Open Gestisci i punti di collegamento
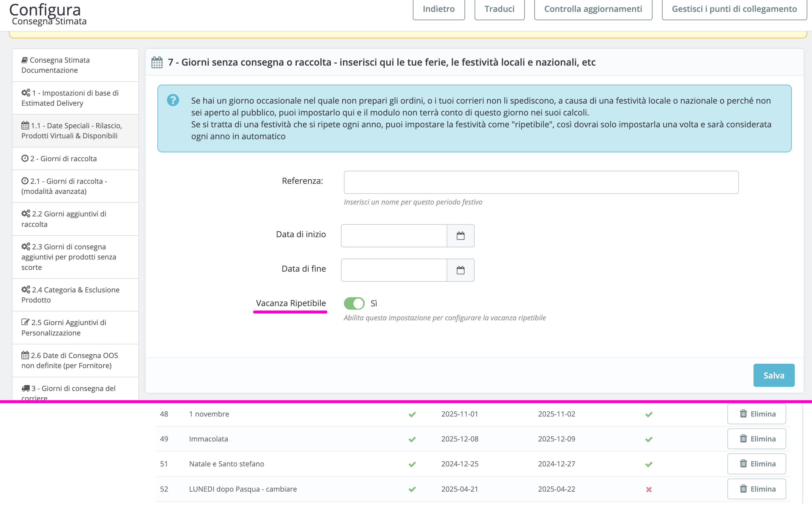812x505 pixels. click(734, 9)
